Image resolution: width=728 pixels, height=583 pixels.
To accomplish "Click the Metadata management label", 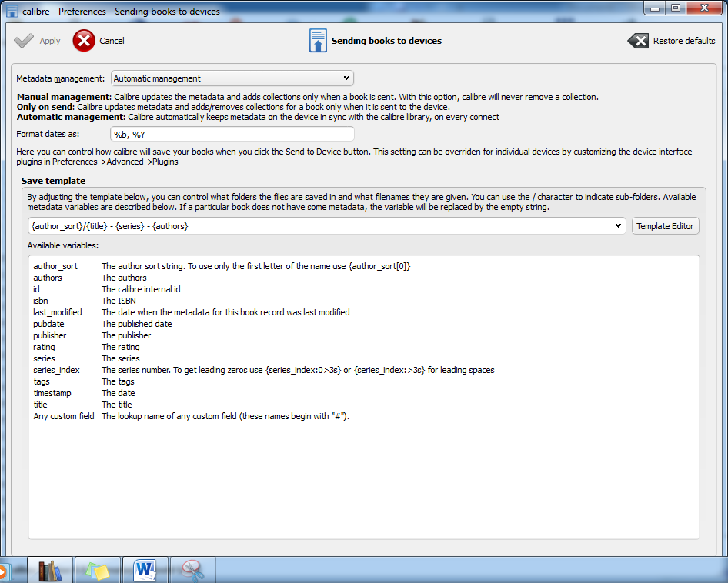I will click(x=60, y=78).
